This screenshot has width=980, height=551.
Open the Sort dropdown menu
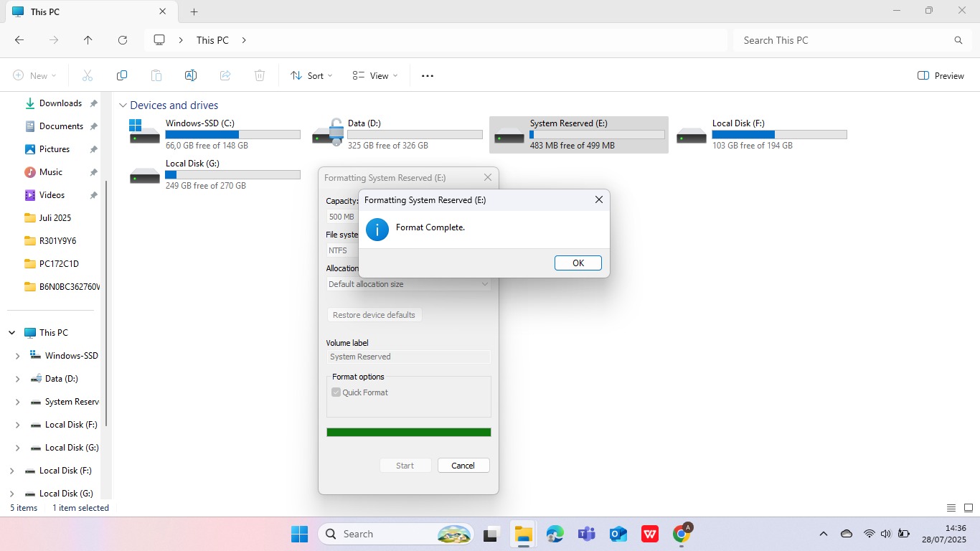[312, 75]
